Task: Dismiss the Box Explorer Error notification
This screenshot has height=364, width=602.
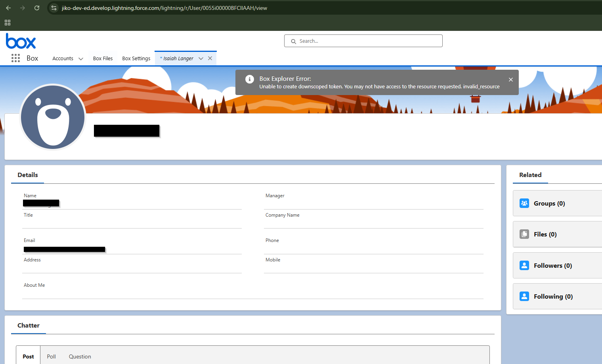Action: click(510, 80)
